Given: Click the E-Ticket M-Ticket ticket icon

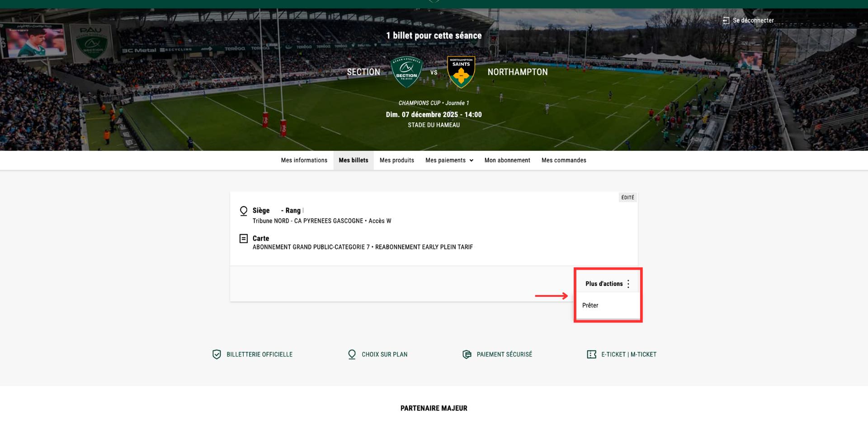Looking at the screenshot, I should tap(591, 355).
